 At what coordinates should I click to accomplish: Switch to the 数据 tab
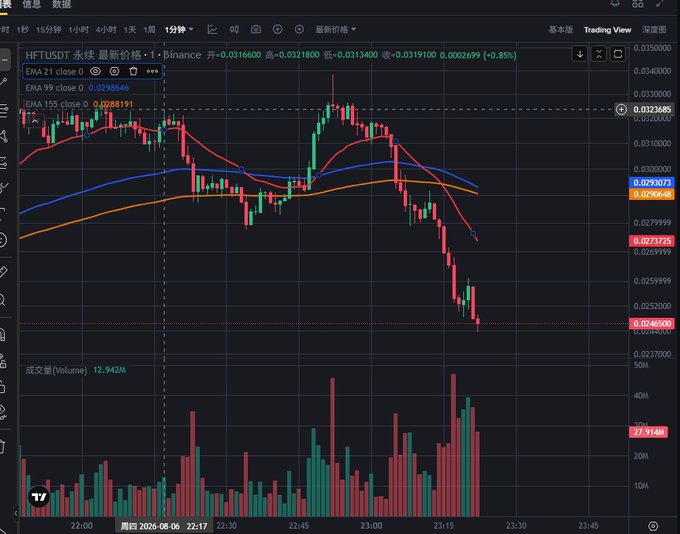pyautogui.click(x=61, y=4)
